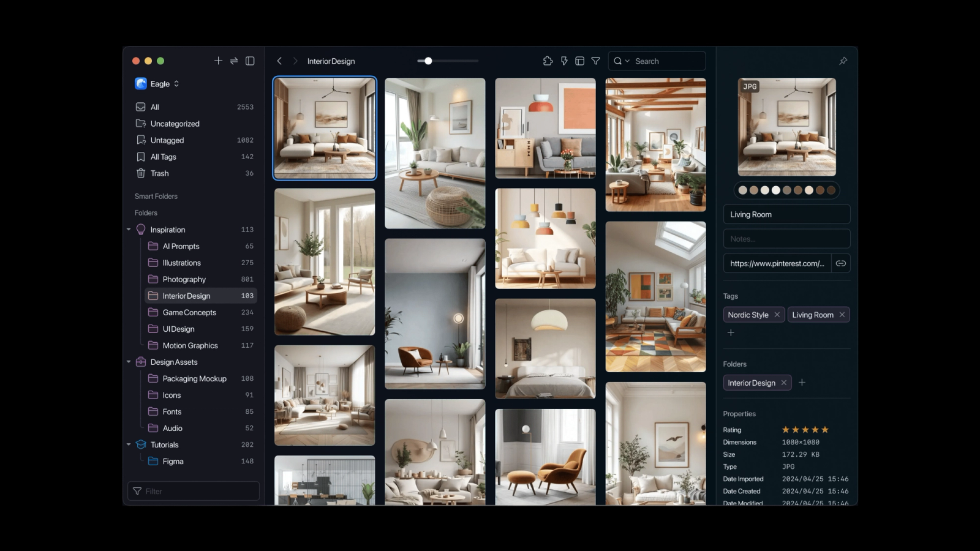Open the source link icon
The image size is (980, 551).
point(841,263)
